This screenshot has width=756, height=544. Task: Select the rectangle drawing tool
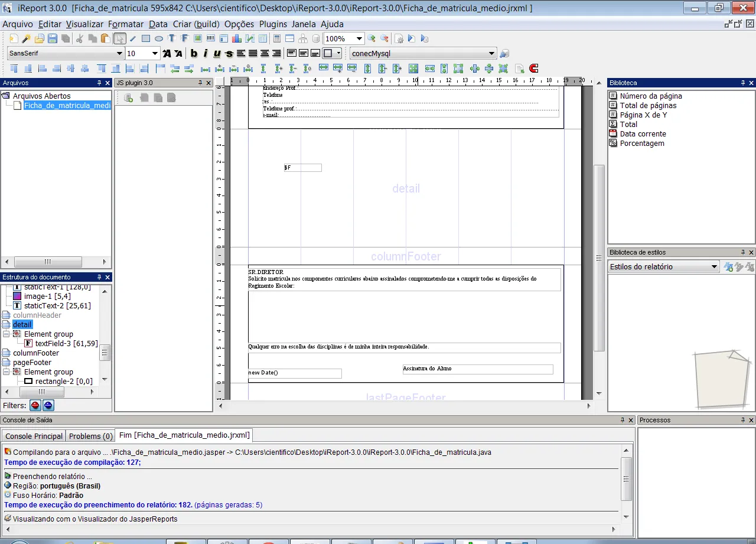click(146, 39)
